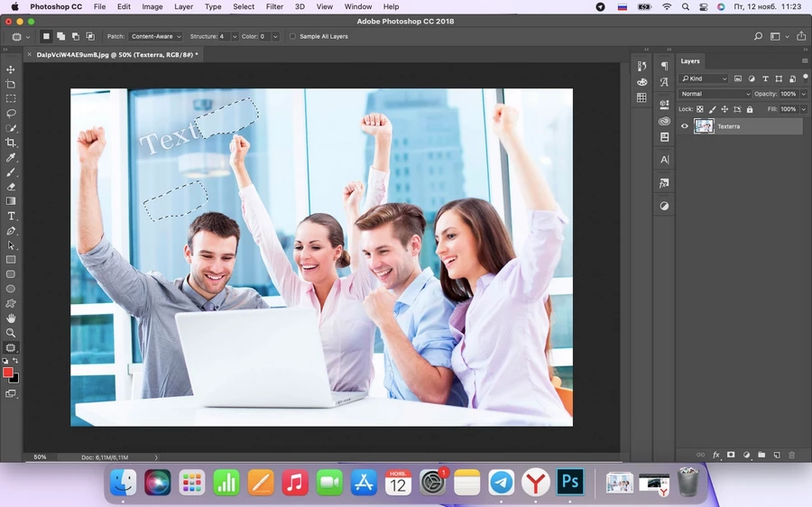Click the Layers panel tab
This screenshot has height=507, width=812.
pos(690,61)
